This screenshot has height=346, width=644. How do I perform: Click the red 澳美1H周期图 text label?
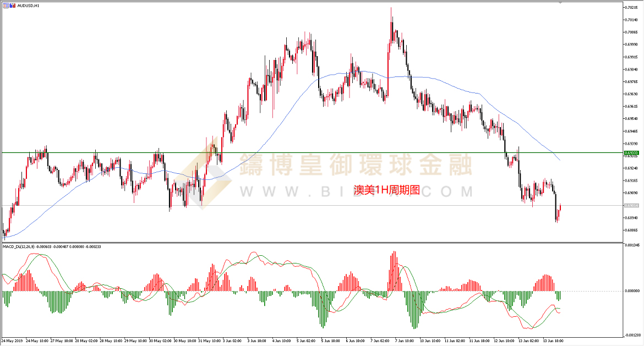click(x=387, y=190)
